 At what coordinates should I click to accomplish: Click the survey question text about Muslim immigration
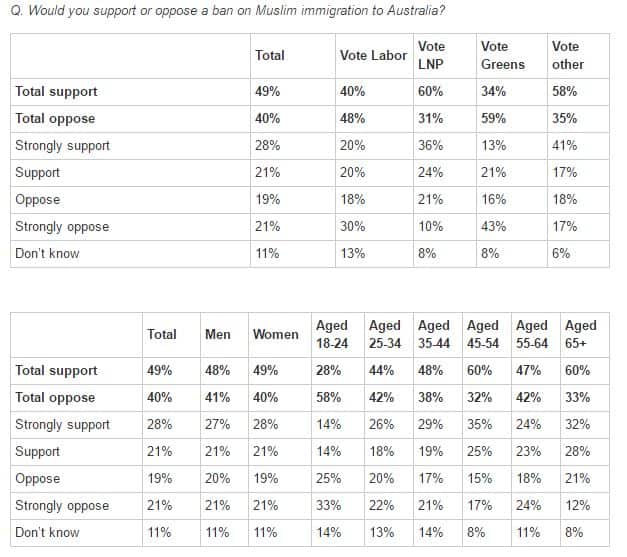[229, 10]
